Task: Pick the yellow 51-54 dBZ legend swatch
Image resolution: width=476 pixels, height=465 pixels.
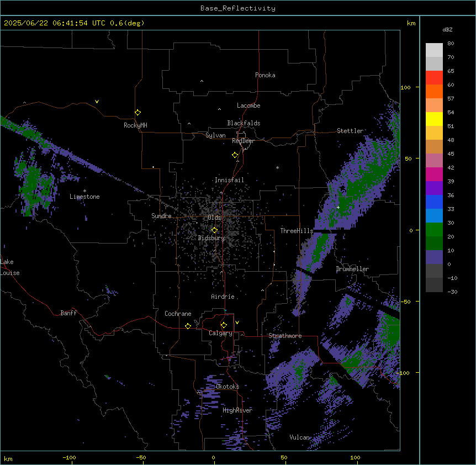Action: (434, 119)
